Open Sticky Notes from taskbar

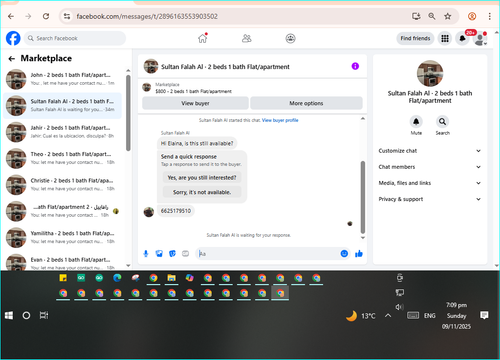coord(63,278)
